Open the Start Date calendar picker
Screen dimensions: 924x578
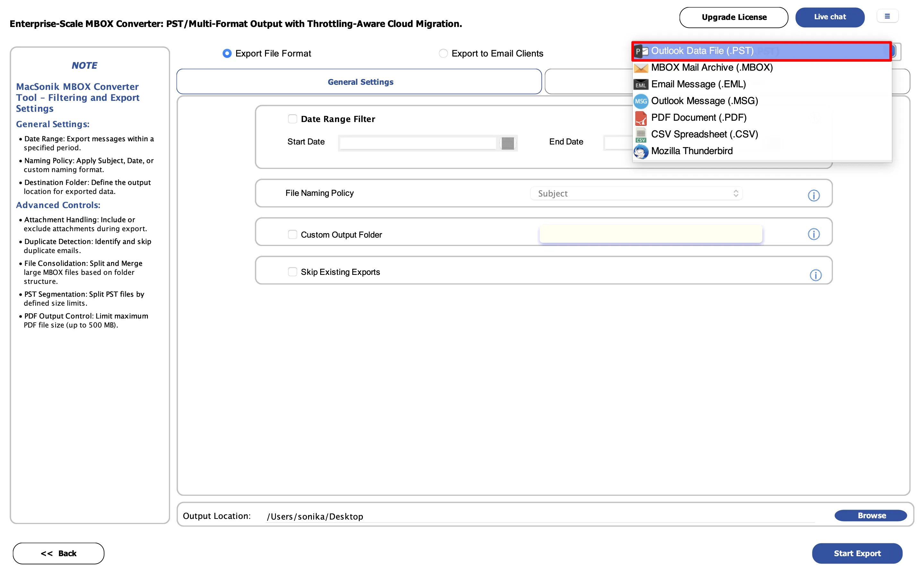pos(508,143)
